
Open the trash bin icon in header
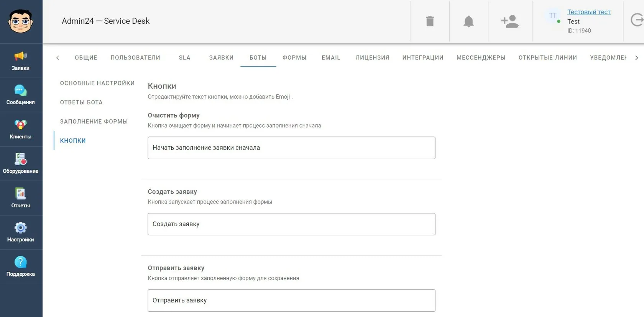pyautogui.click(x=430, y=21)
